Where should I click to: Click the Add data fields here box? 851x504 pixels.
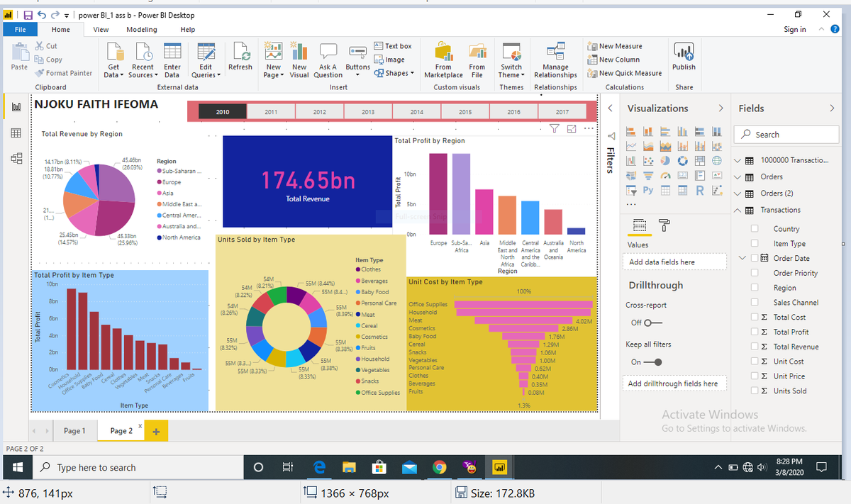[676, 262]
